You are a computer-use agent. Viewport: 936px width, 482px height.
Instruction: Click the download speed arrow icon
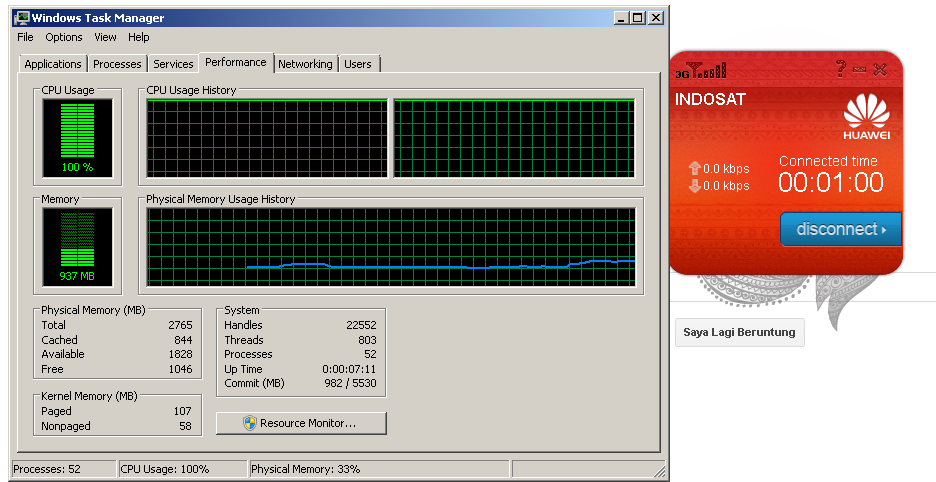pos(694,186)
